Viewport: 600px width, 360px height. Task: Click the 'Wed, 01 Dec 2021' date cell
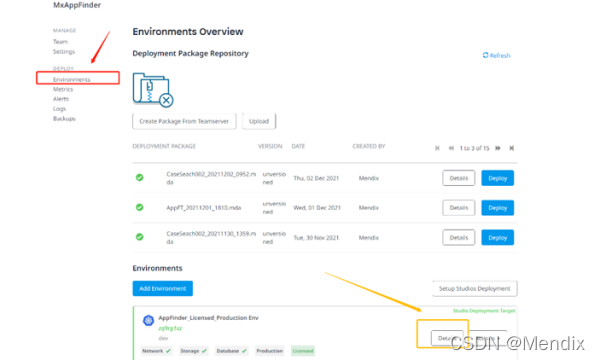(x=317, y=208)
